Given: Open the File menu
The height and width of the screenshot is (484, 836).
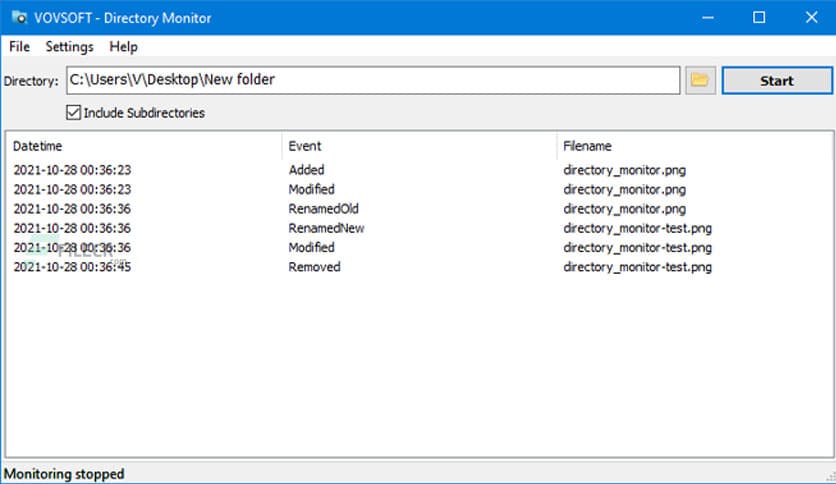Looking at the screenshot, I should tap(19, 47).
